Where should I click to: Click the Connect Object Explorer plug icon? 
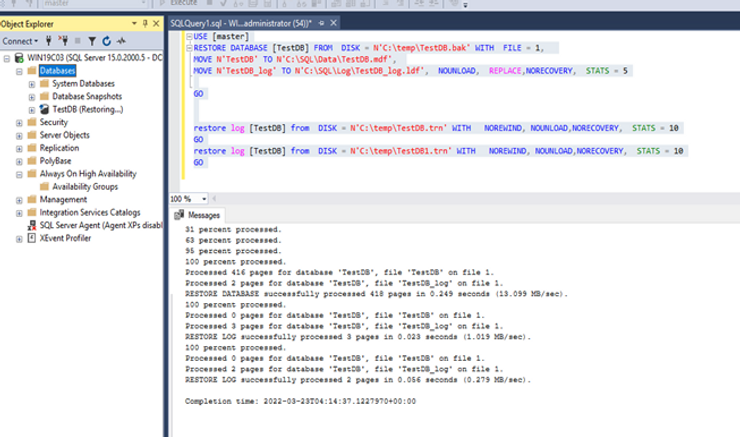49,41
